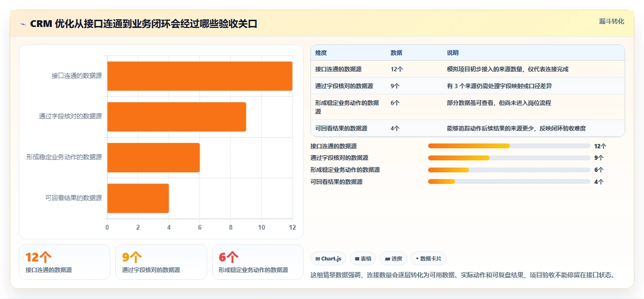Screen dimensions: 644x299
Task: Select the 通过字段核对的数据源 cell in the table
Action: point(344,86)
